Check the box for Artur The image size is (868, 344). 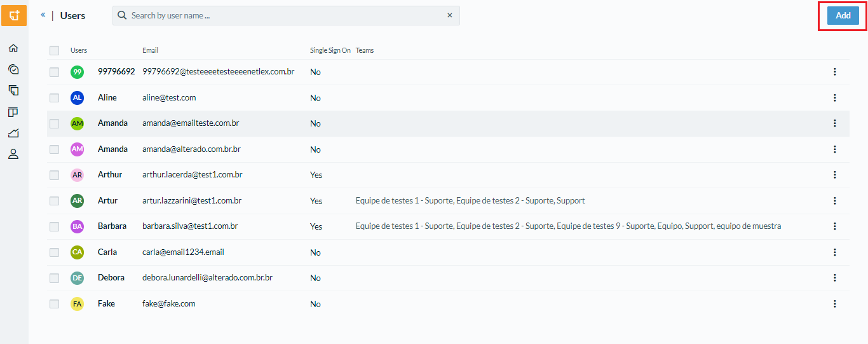point(54,201)
